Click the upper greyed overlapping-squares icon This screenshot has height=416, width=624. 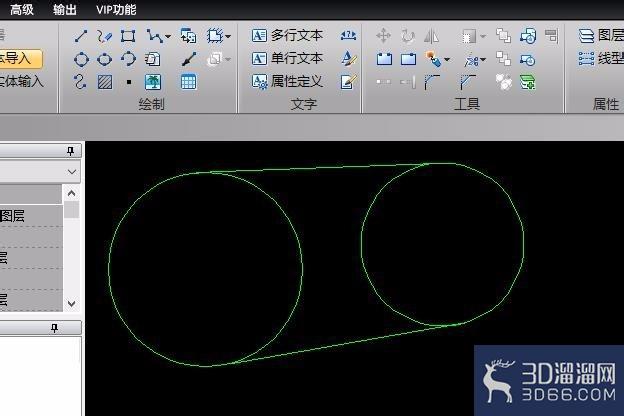point(503,36)
